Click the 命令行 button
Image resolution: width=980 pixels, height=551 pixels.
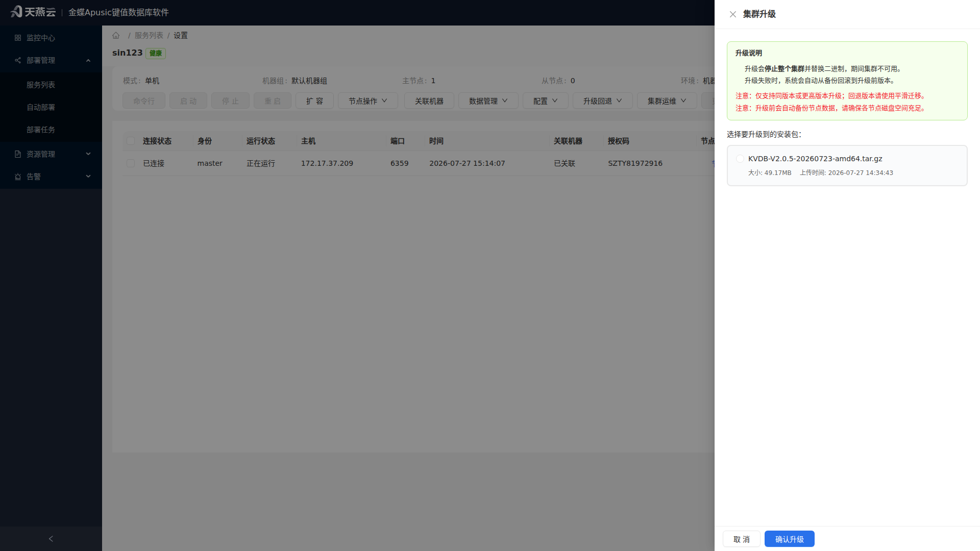tap(143, 101)
